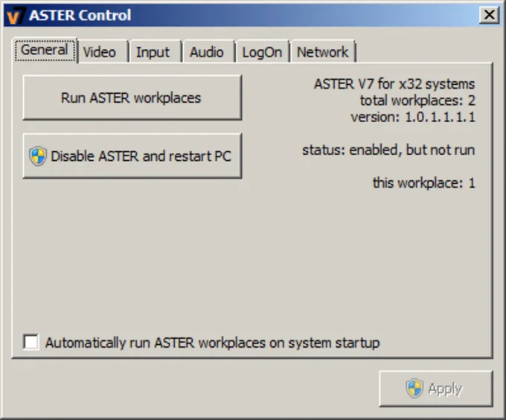Click the 'this workplace: 1' text
506x420 pixels.
[424, 183]
